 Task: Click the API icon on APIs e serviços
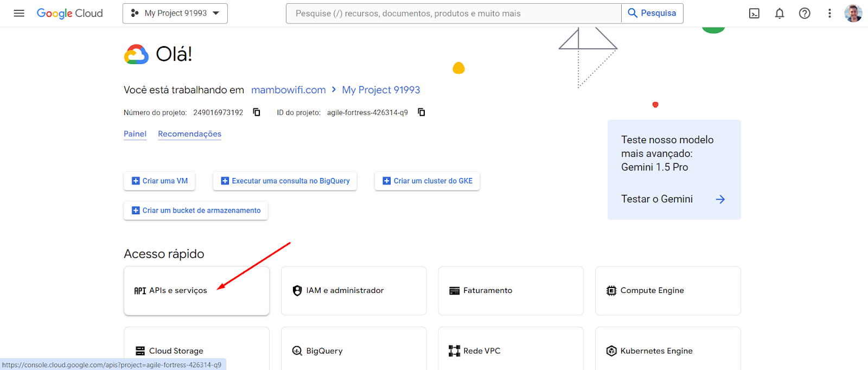point(140,291)
